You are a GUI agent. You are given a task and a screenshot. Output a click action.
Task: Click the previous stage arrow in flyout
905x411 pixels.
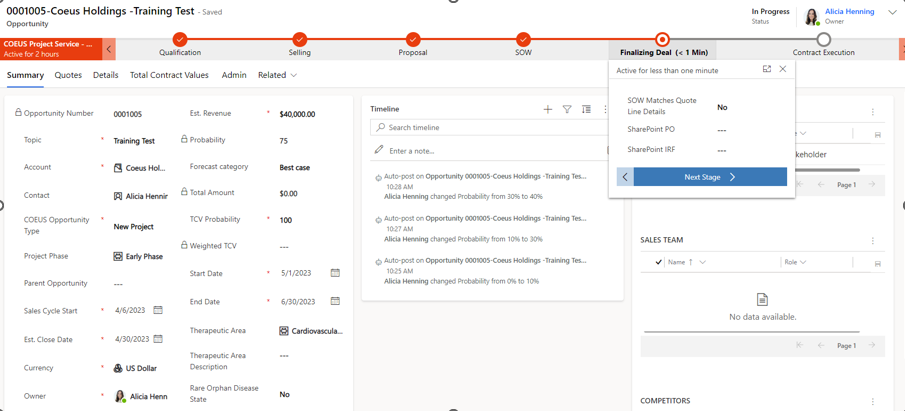[x=625, y=177]
